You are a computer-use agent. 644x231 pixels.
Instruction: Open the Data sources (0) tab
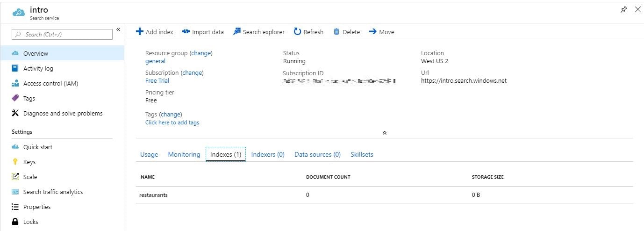pos(317,154)
